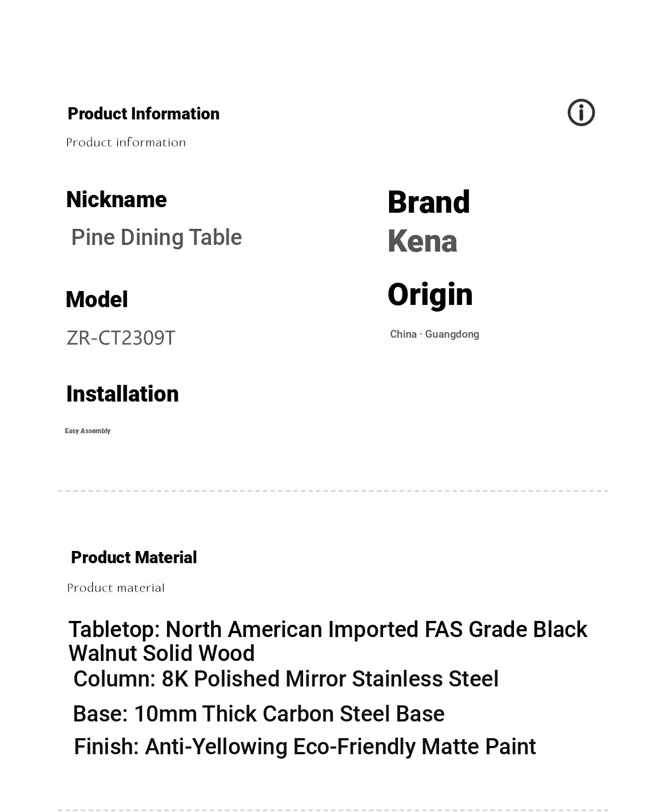The width and height of the screenshot is (666, 812).
Task: Click the info circle icon
Action: click(x=581, y=113)
